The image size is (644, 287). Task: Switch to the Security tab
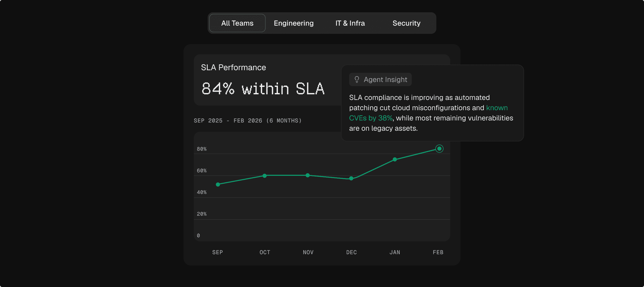click(x=406, y=23)
